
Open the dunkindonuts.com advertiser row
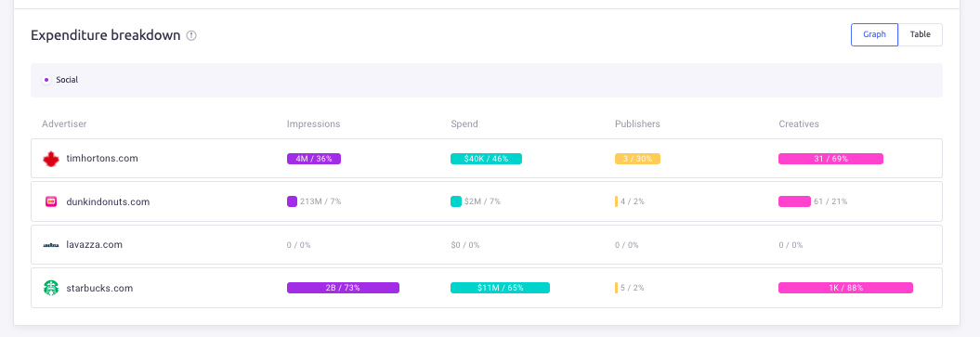486,201
